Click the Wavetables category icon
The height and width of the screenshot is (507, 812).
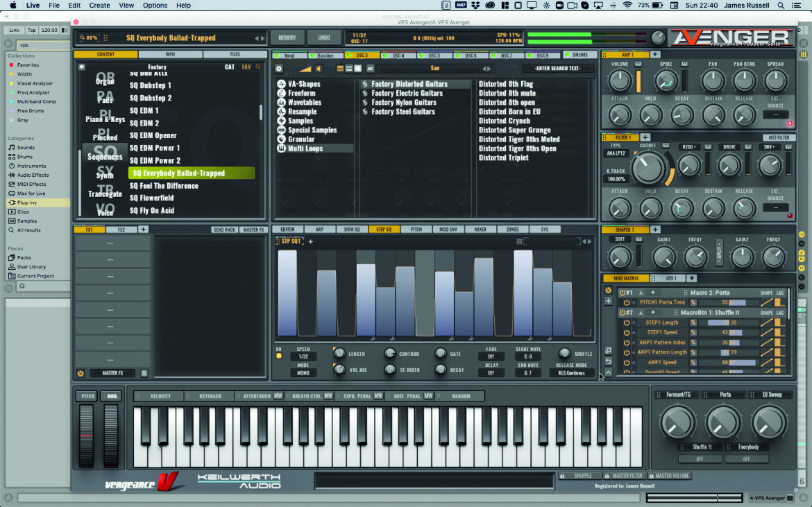tap(281, 103)
